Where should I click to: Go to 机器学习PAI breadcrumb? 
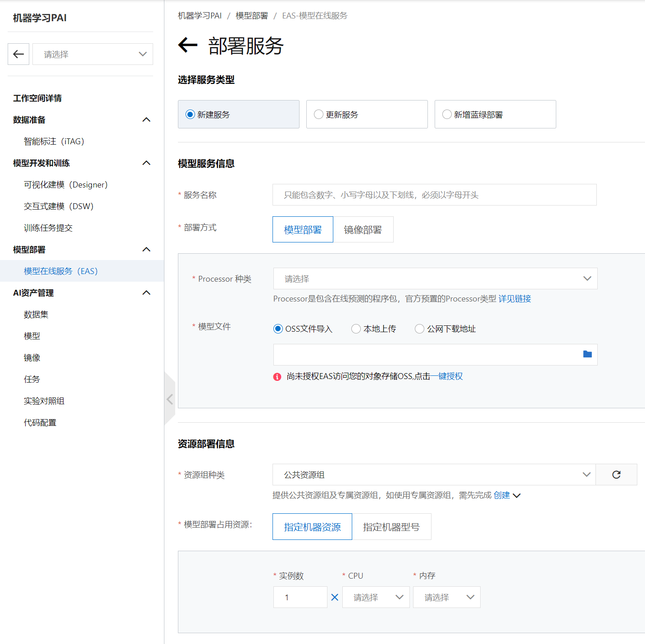(200, 16)
